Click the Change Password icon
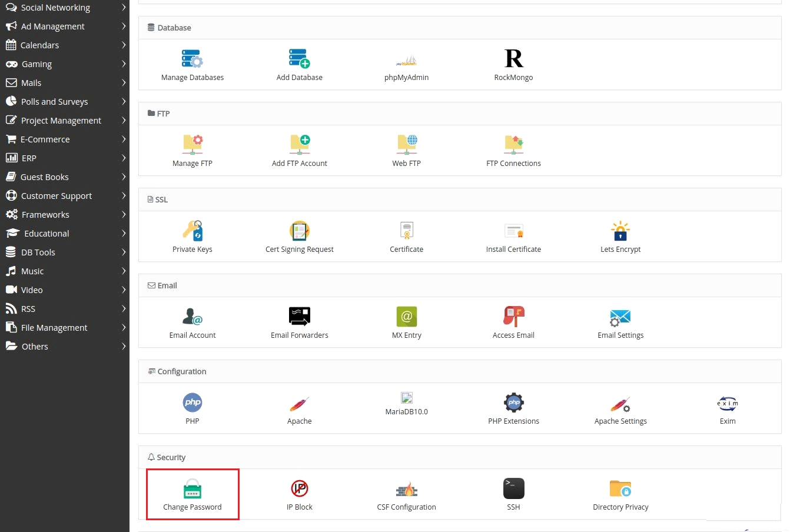The height and width of the screenshot is (532, 790). pyautogui.click(x=192, y=489)
